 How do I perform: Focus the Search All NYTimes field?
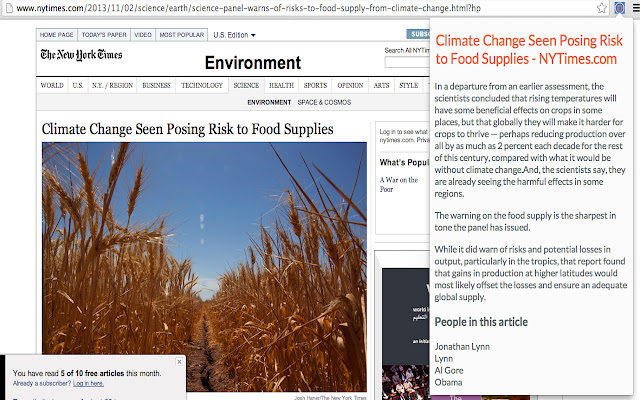click(x=407, y=62)
